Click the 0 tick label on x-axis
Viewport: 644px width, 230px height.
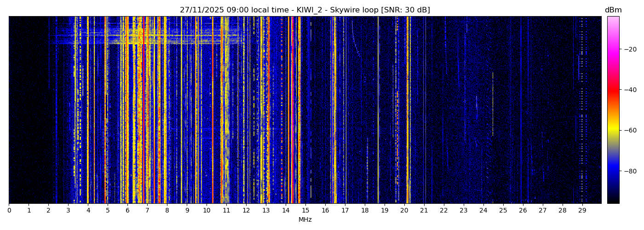(9, 211)
